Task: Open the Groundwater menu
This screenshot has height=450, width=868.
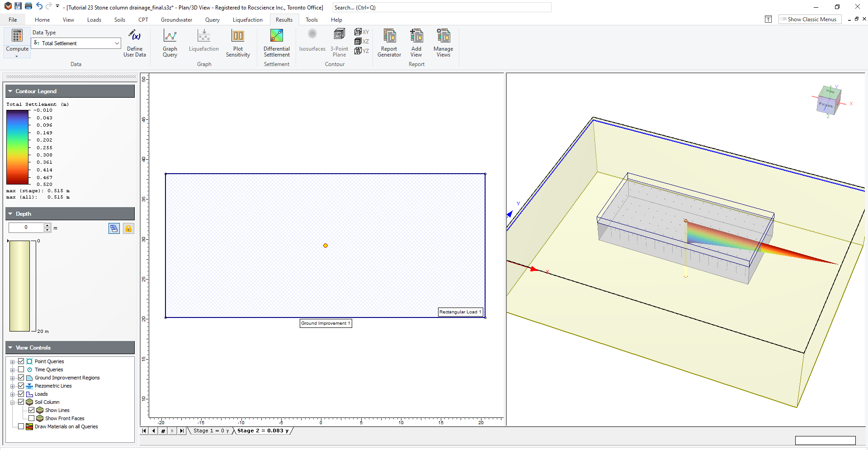Action: pyautogui.click(x=176, y=19)
